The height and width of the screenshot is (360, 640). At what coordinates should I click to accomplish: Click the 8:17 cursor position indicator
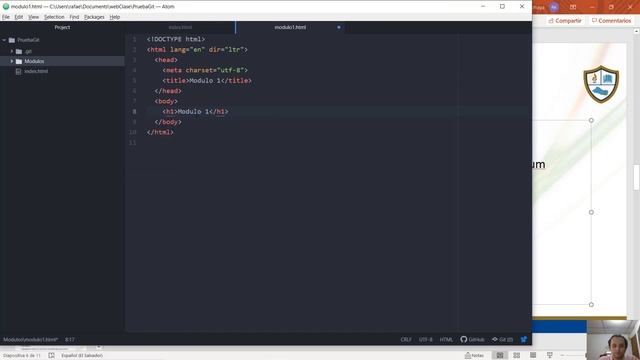pyautogui.click(x=70, y=340)
